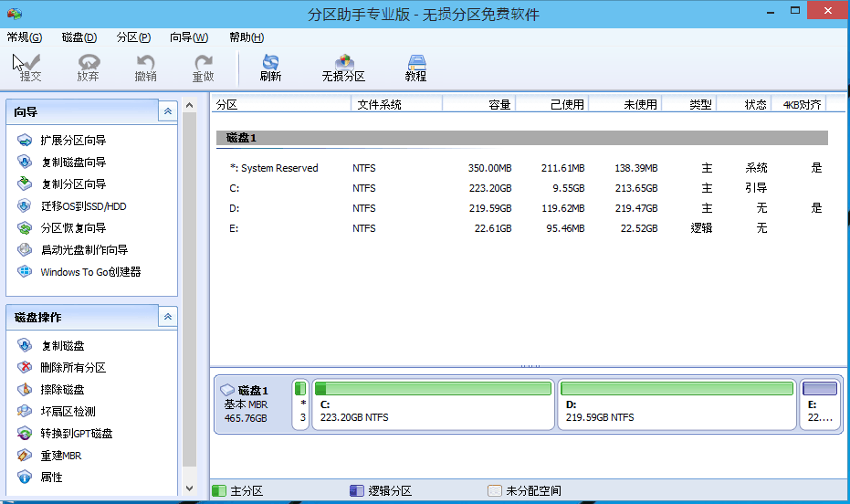This screenshot has height=504, width=850.
Task: Click the 465.76GB disk size label
Action: tap(246, 418)
